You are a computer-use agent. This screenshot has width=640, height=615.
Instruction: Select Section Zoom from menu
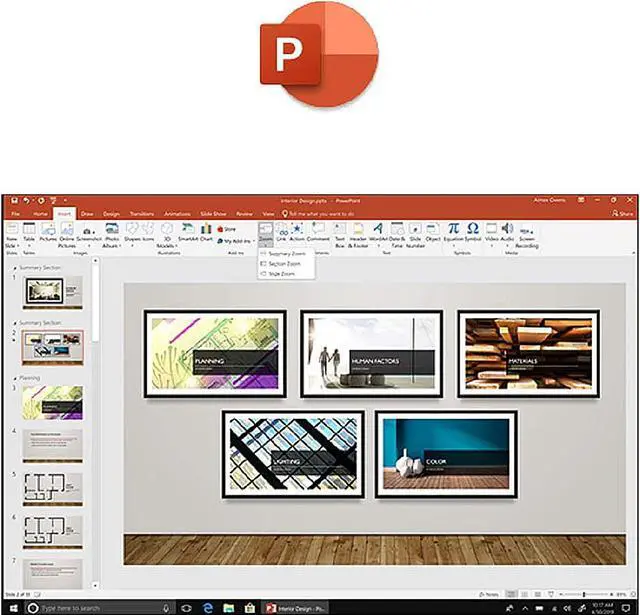pos(287,264)
